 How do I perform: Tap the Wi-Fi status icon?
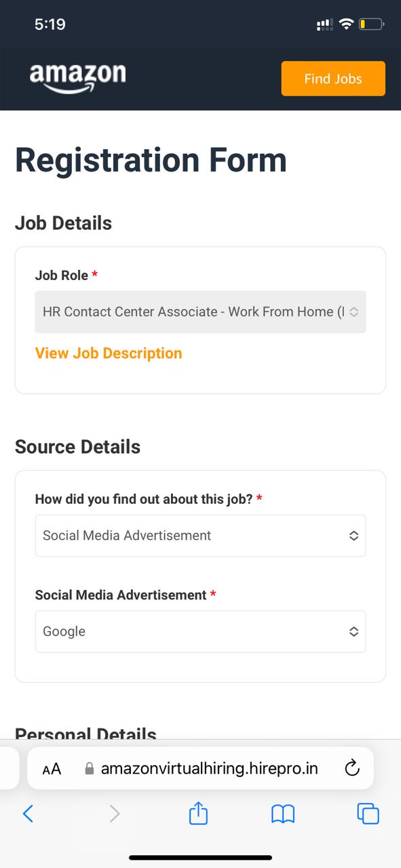point(346,24)
